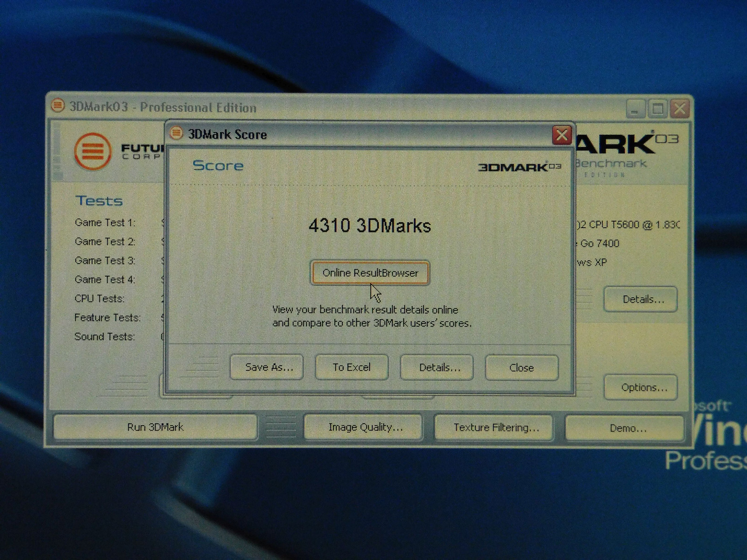The height and width of the screenshot is (560, 747).
Task: Open the Texture Filtering... tool
Action: coord(494,428)
